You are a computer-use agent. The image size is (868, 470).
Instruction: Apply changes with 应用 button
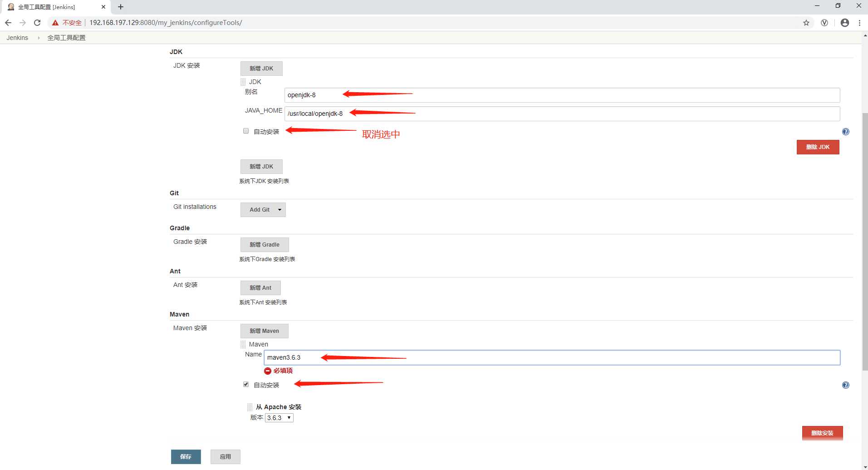point(226,457)
